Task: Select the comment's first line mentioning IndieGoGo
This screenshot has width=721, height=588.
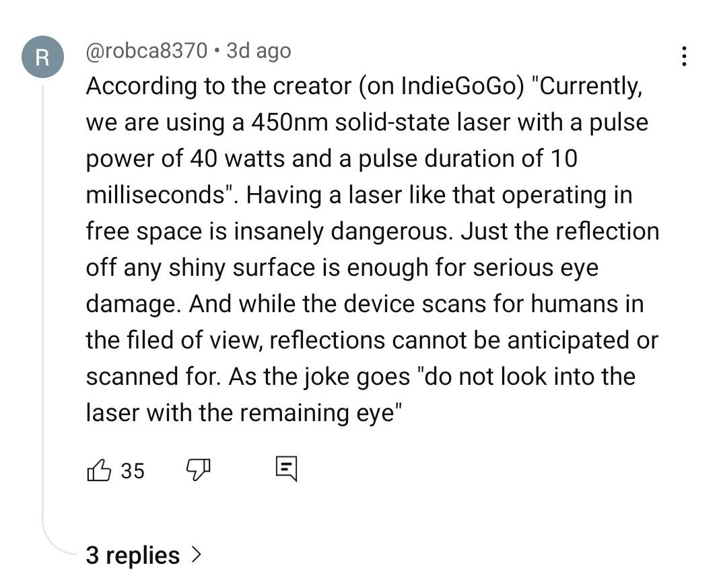Action: tap(364, 86)
